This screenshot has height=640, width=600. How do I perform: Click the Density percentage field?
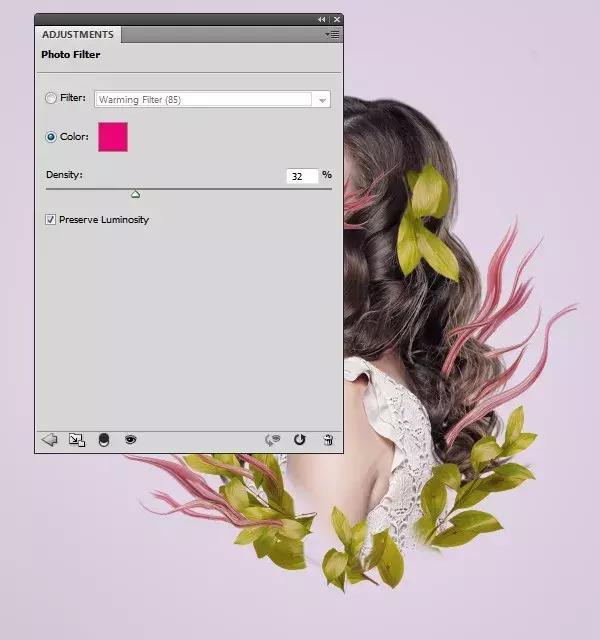click(302, 176)
